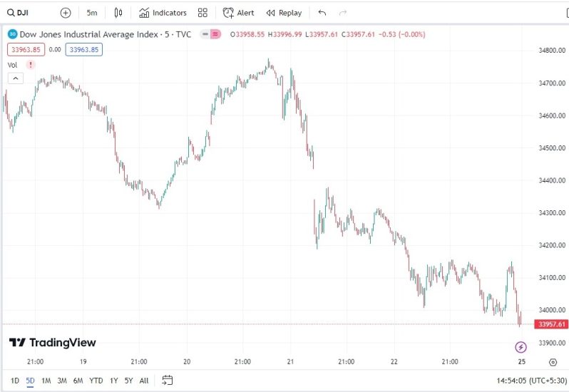Screen dimensions: 569x392
Task: Select the 1D time range
Action: 15,380
